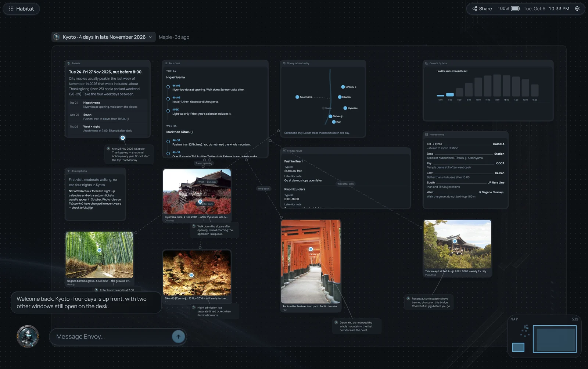This screenshot has width=588, height=369.
Task: Check the battery icon in top bar
Action: pyautogui.click(x=515, y=8)
